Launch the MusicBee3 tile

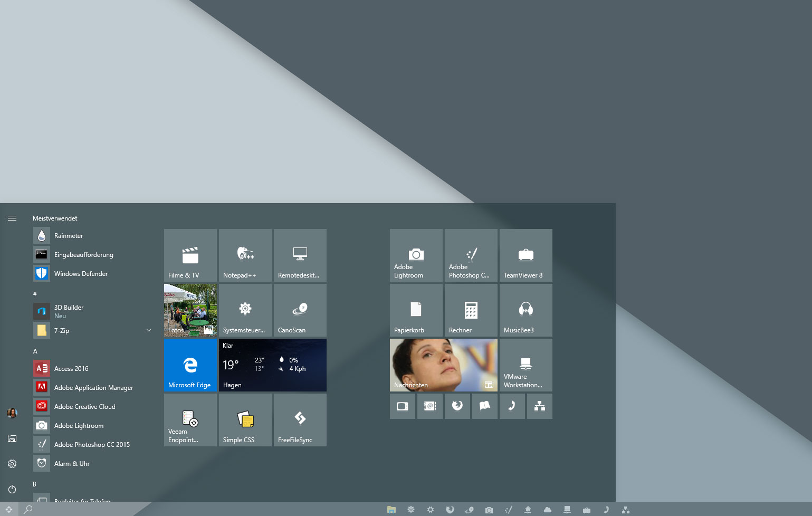point(526,310)
